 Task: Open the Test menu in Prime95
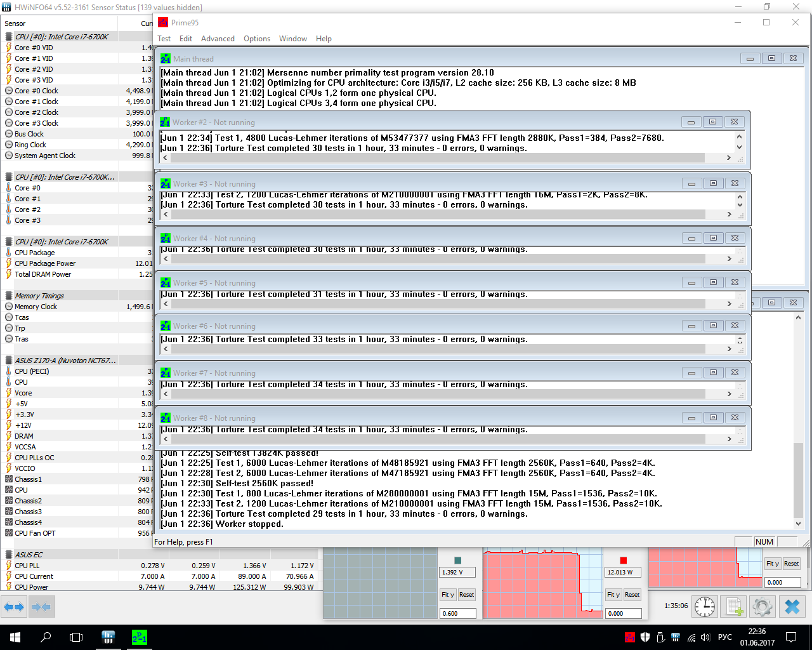tap(164, 39)
